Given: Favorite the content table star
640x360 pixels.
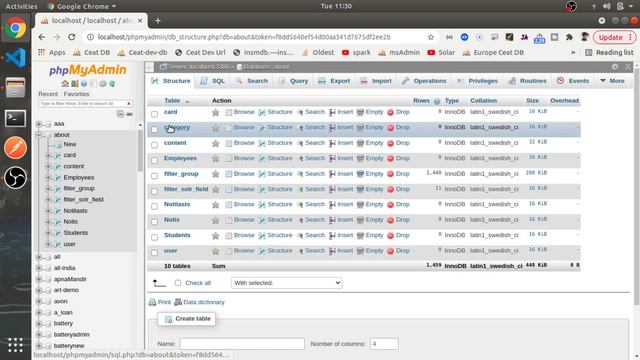Looking at the screenshot, I should [x=216, y=143].
